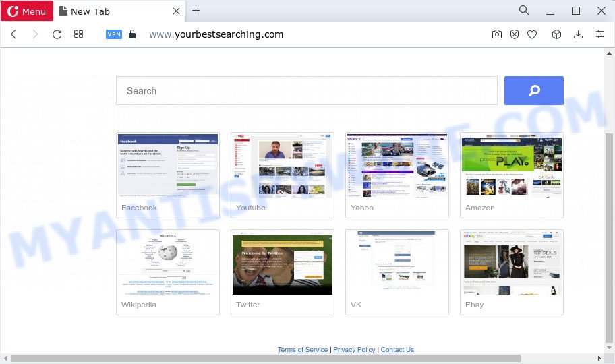Go back to previous page

[13, 34]
